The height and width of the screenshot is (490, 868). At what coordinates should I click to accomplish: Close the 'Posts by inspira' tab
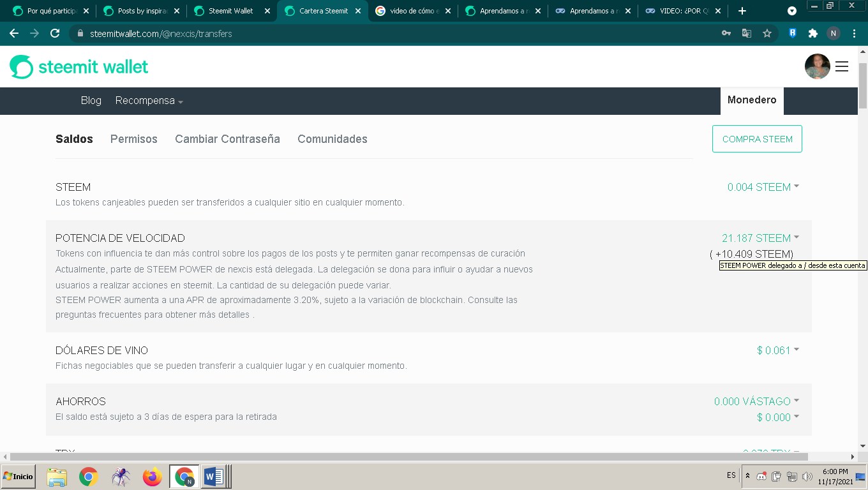pyautogui.click(x=177, y=11)
